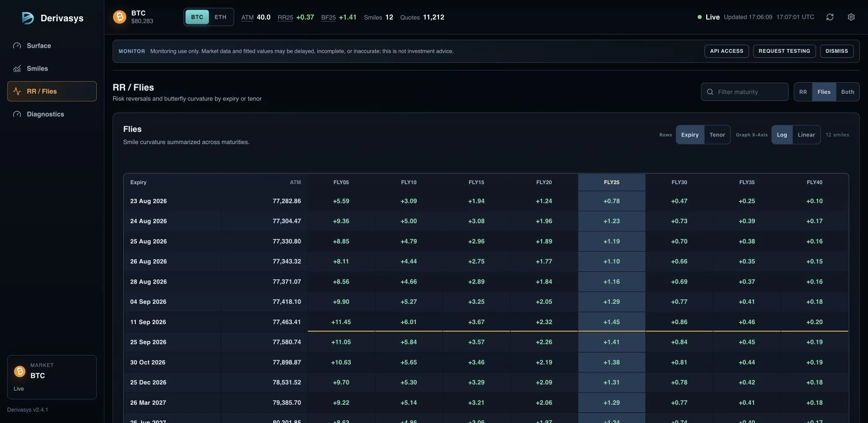868x423 pixels.
Task: Select the 28 Aug 2026 expiry row
Action: tap(486, 281)
